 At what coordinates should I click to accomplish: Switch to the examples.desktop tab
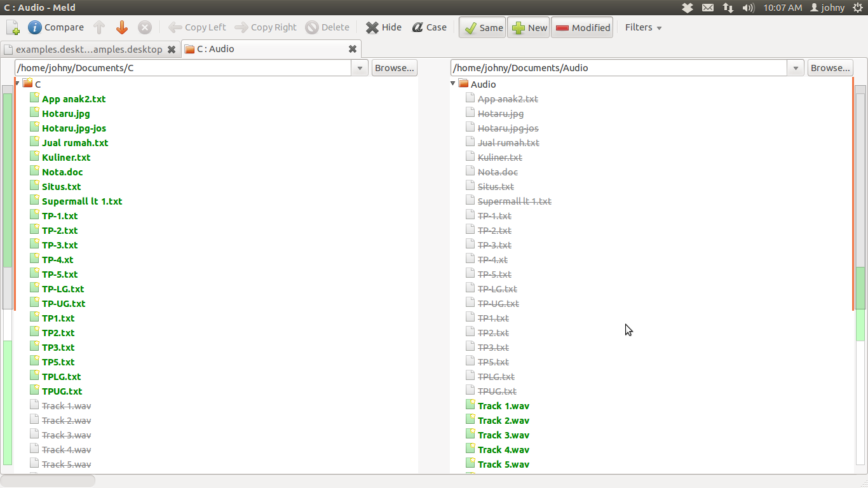click(89, 49)
